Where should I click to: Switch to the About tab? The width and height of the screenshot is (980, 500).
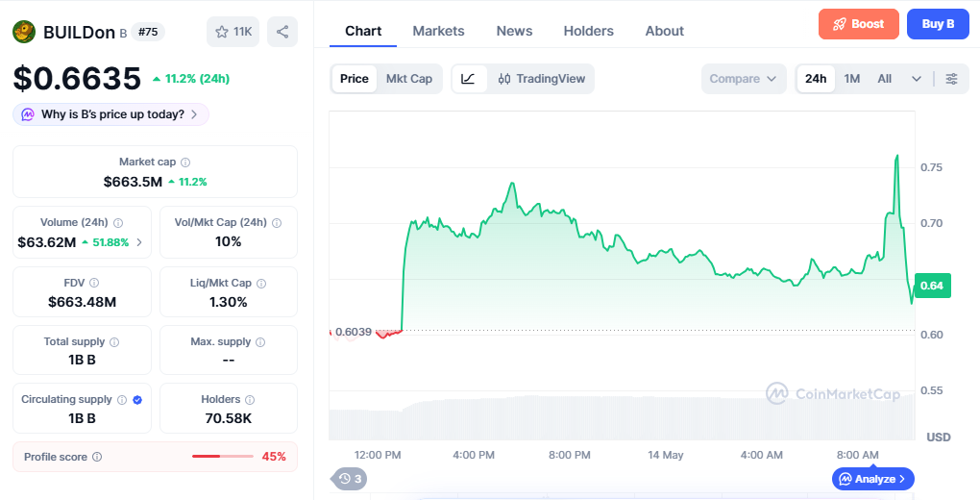click(x=664, y=31)
